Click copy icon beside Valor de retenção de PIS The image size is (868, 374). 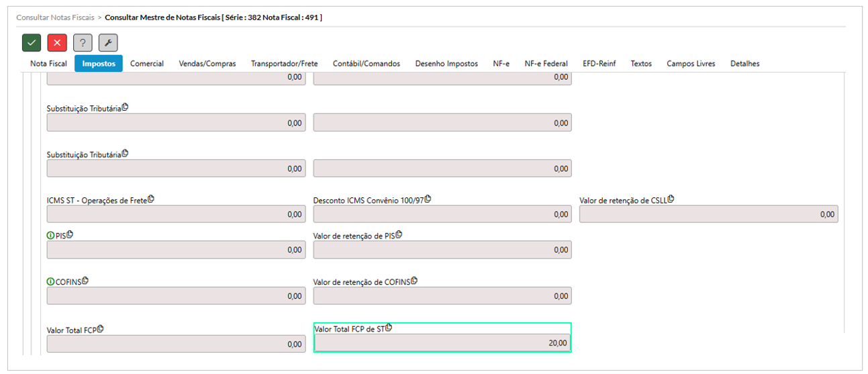click(x=399, y=234)
